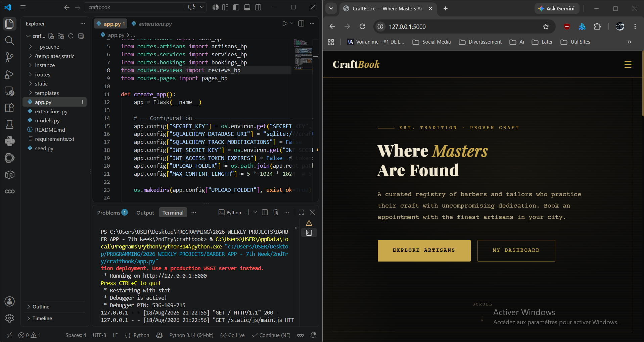Screen dimensions: 644x342
Task: Open Voiranime bookmark
Action: pyautogui.click(x=376, y=42)
